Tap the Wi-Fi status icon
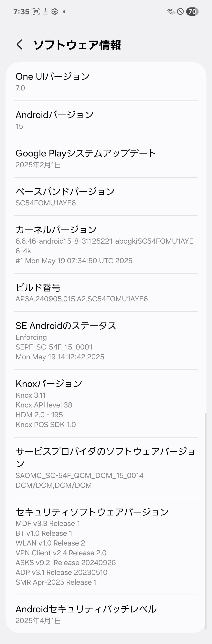 click(171, 12)
